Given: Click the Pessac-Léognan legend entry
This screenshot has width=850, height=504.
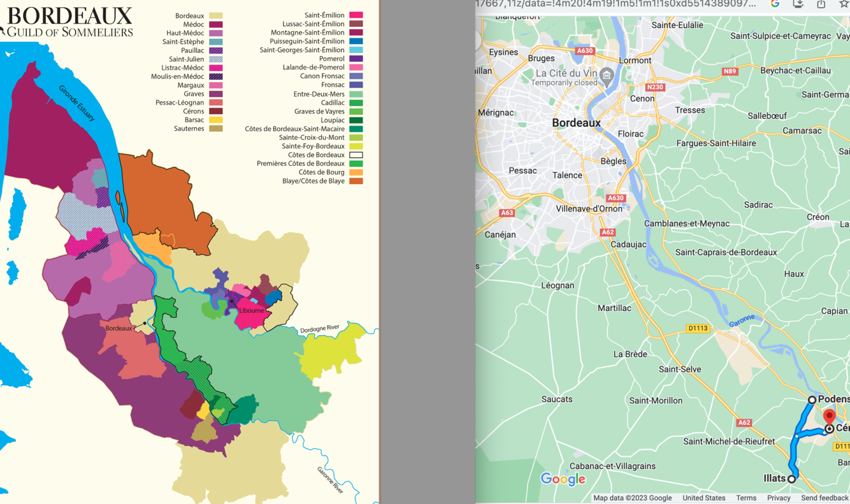Looking at the screenshot, I should [180, 103].
